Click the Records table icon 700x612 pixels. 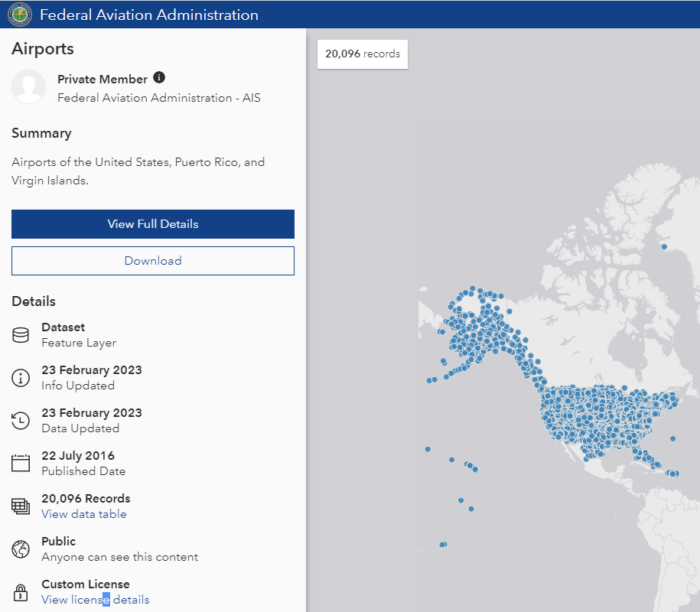[x=21, y=506]
